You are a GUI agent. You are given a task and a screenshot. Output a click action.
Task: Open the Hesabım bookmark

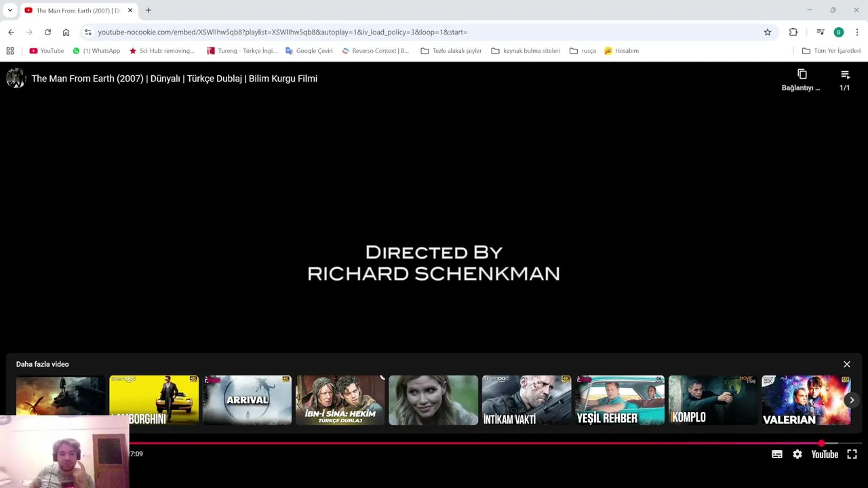(x=621, y=51)
